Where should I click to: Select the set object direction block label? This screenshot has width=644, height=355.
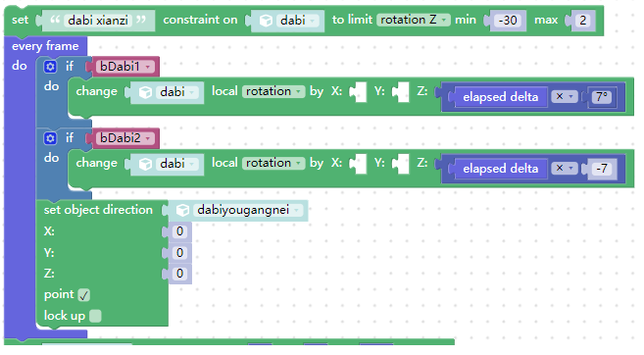[x=98, y=210]
